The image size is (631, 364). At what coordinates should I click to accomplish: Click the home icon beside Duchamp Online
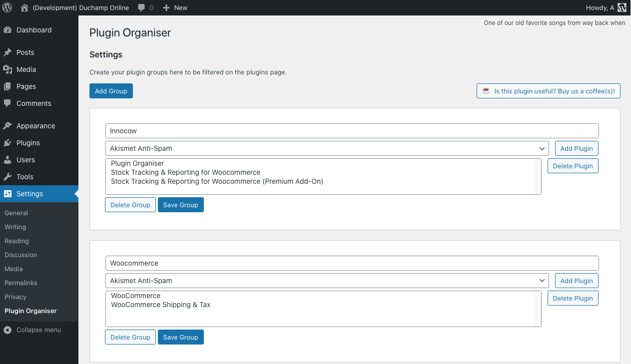coord(24,7)
